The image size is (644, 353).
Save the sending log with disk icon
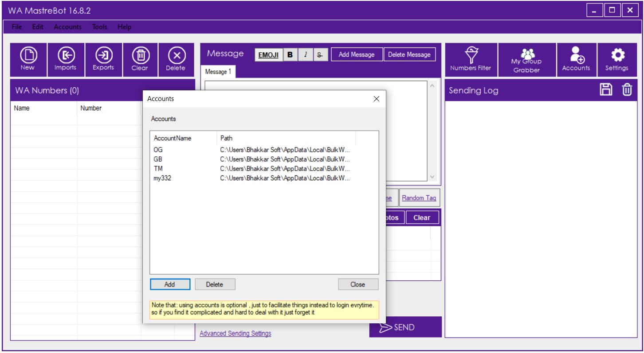(606, 90)
